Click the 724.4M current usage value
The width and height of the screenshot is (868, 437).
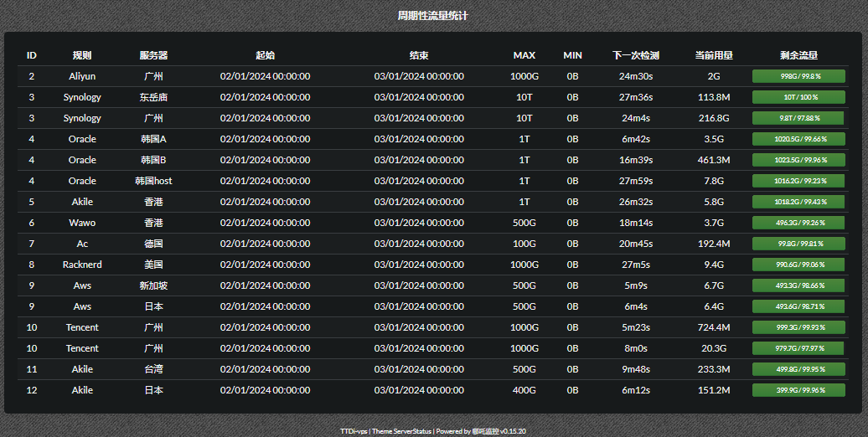coord(714,327)
